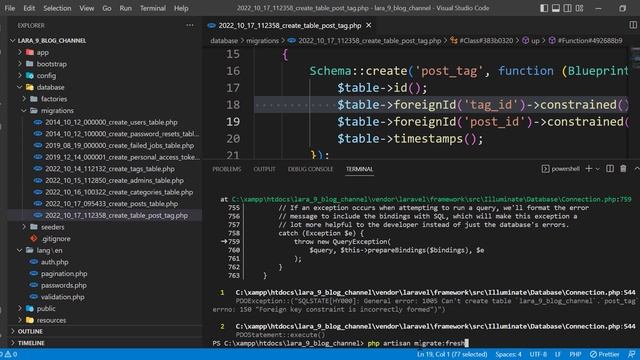Toggle secondary sidebar layout icon
This screenshot has width=640, height=360.
coord(567,8)
